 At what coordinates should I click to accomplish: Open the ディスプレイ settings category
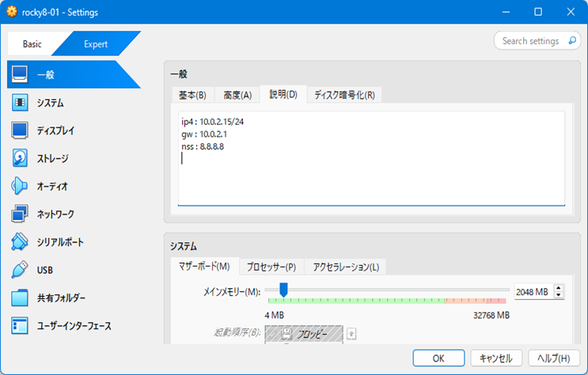coord(74,131)
